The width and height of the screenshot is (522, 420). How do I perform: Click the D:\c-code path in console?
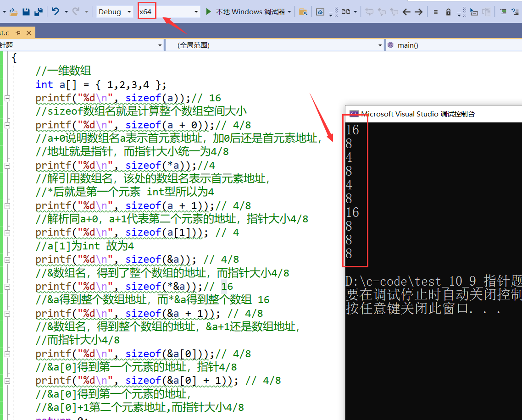[x=433, y=282]
